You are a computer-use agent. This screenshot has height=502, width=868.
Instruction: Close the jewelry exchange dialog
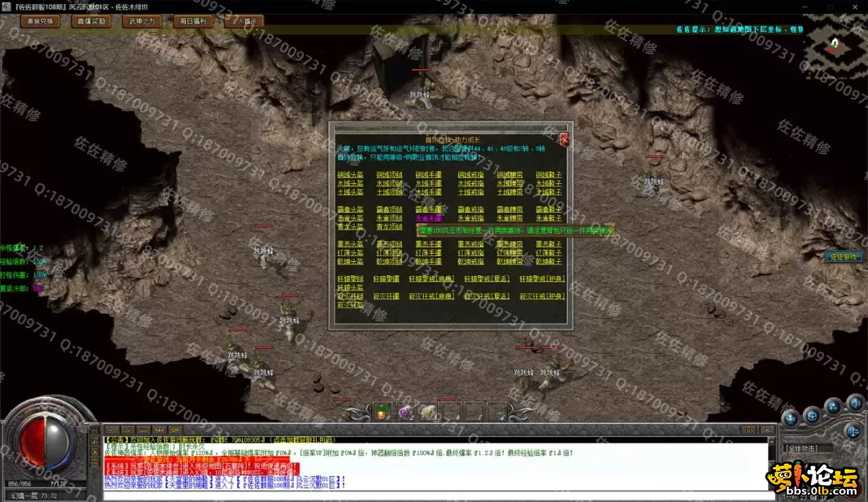pyautogui.click(x=564, y=140)
